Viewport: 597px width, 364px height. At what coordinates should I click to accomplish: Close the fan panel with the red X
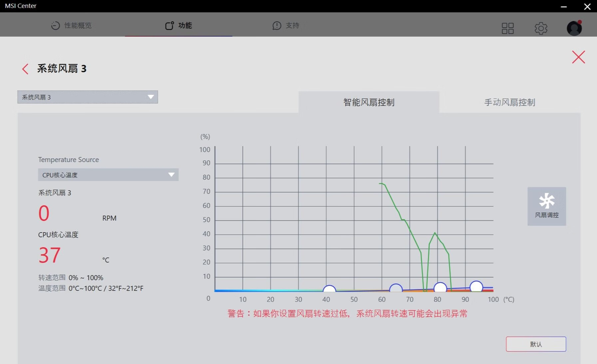click(578, 57)
